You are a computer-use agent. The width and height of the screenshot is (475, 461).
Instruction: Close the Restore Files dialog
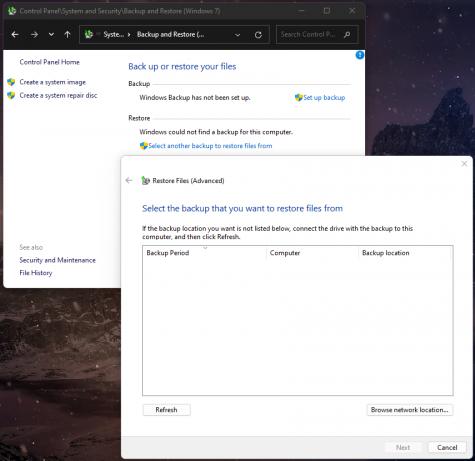pyautogui.click(x=464, y=163)
